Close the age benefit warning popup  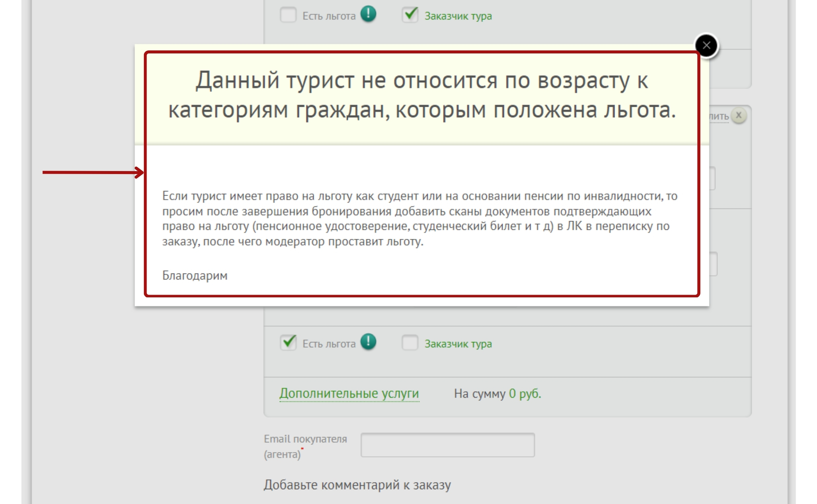706,45
